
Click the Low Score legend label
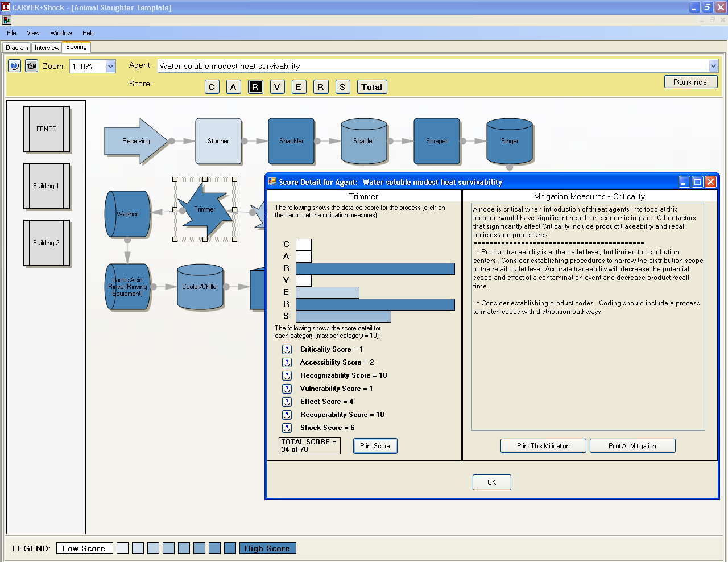click(x=84, y=548)
